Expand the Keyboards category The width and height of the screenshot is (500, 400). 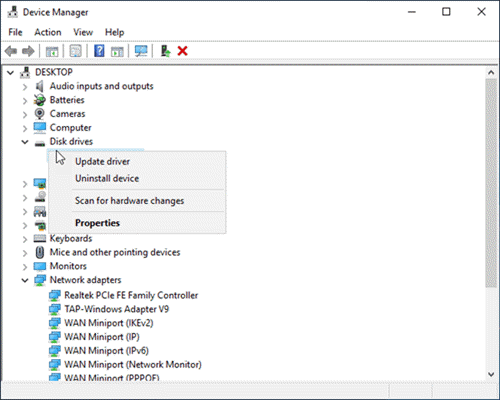tap(25, 239)
